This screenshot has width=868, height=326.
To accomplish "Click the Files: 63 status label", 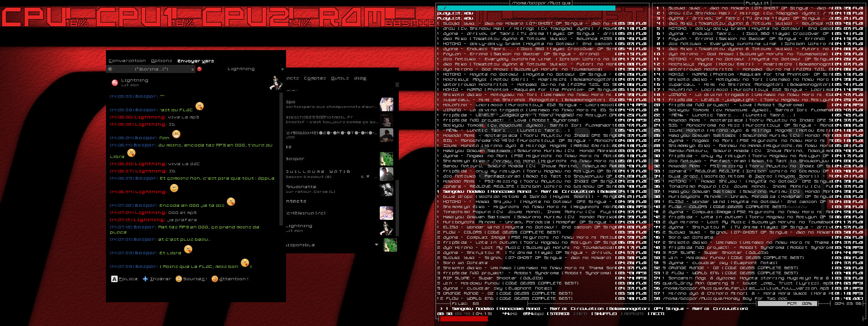I will click(x=465, y=304).
